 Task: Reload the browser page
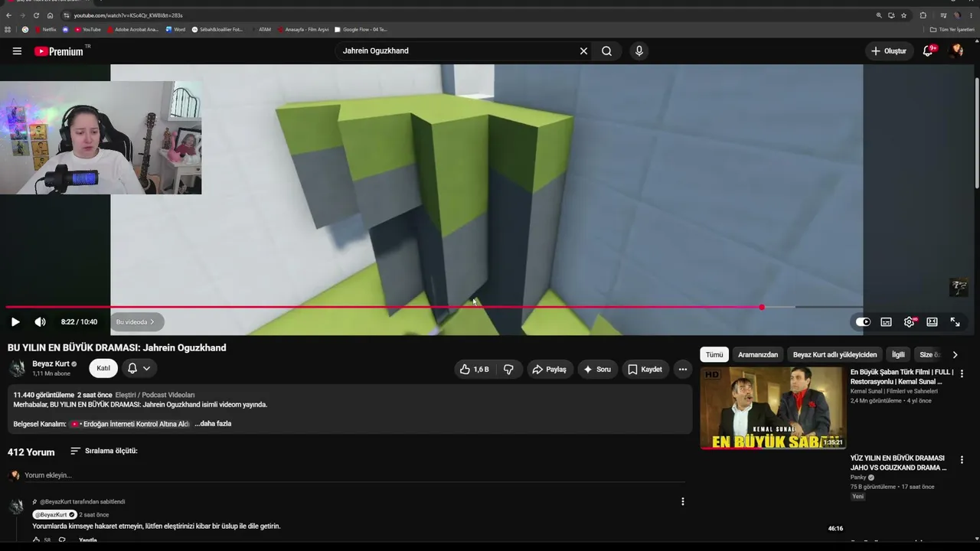pos(36,15)
